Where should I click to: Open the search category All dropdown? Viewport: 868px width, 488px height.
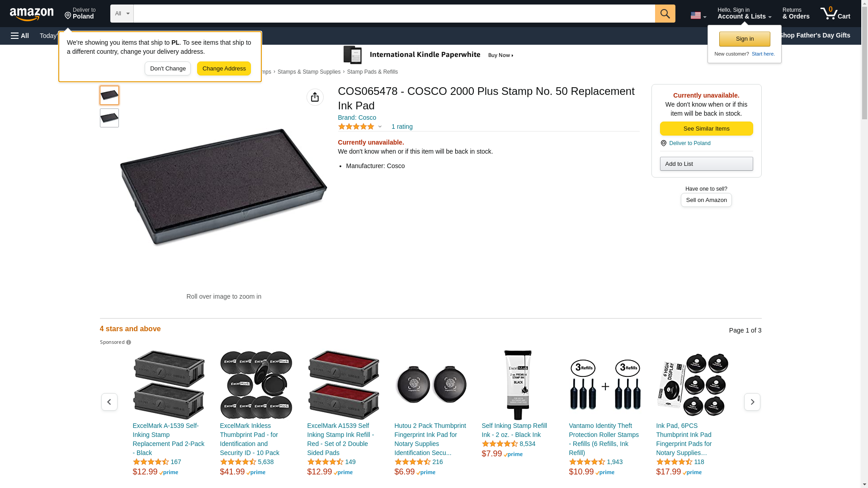[122, 14]
